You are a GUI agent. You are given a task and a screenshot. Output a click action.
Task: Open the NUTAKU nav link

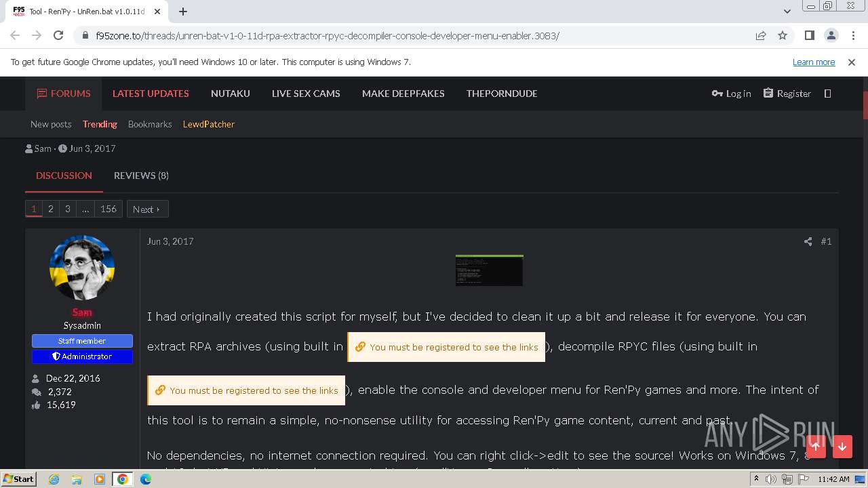click(231, 94)
